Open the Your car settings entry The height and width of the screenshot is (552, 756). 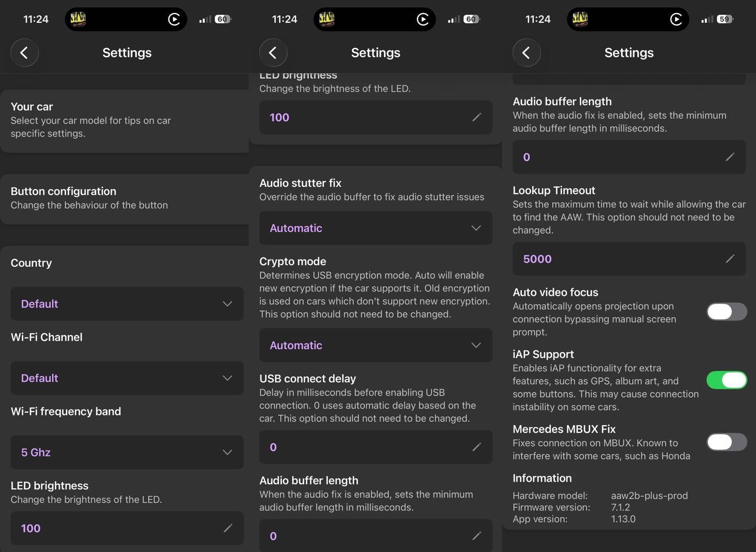tap(124, 120)
